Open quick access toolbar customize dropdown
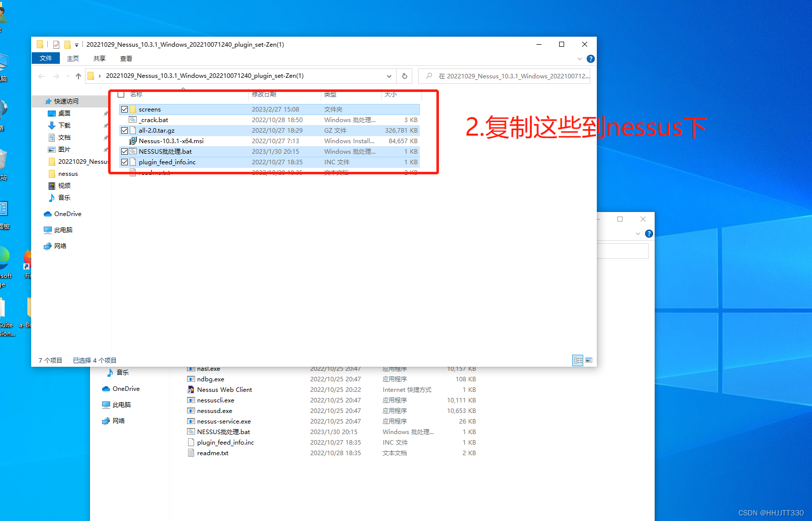 [76, 45]
